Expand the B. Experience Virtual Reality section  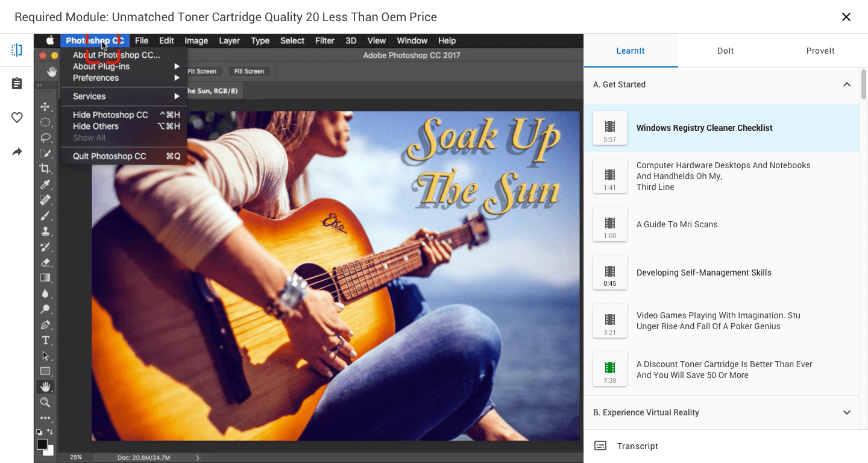pos(847,412)
